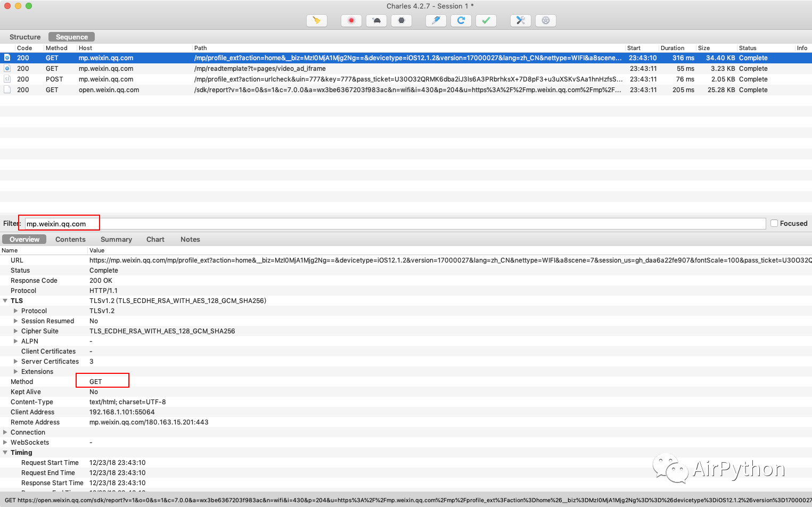Click the Request End Time row
Image resolution: width=812 pixels, height=507 pixels.
coord(406,473)
